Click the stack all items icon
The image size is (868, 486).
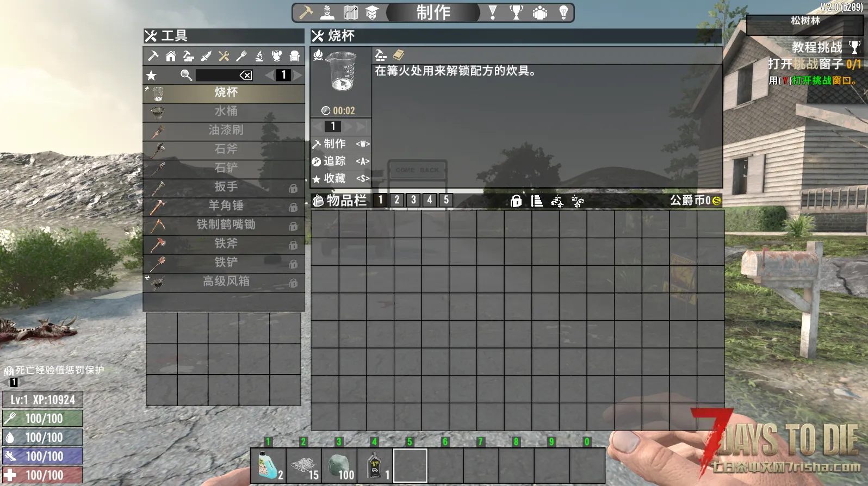coord(557,201)
